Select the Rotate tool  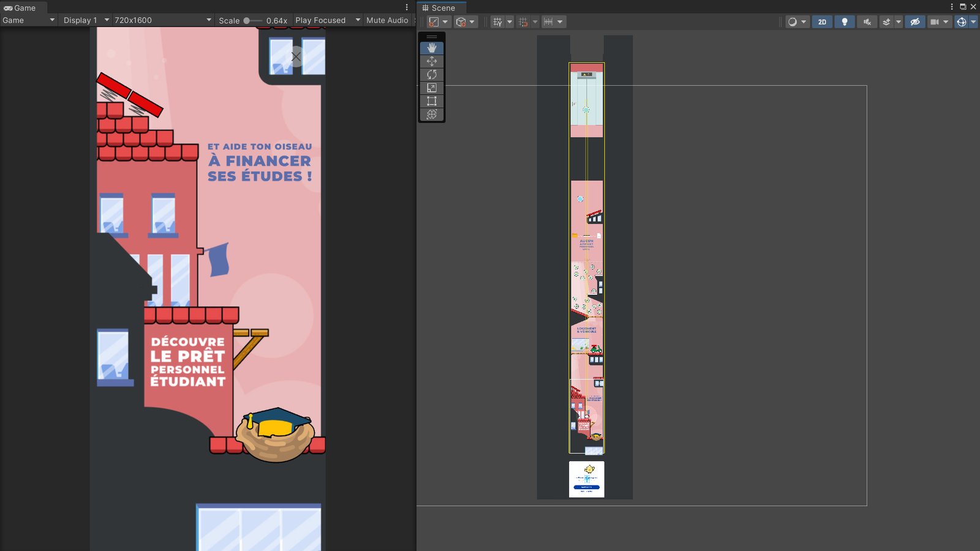(x=432, y=75)
